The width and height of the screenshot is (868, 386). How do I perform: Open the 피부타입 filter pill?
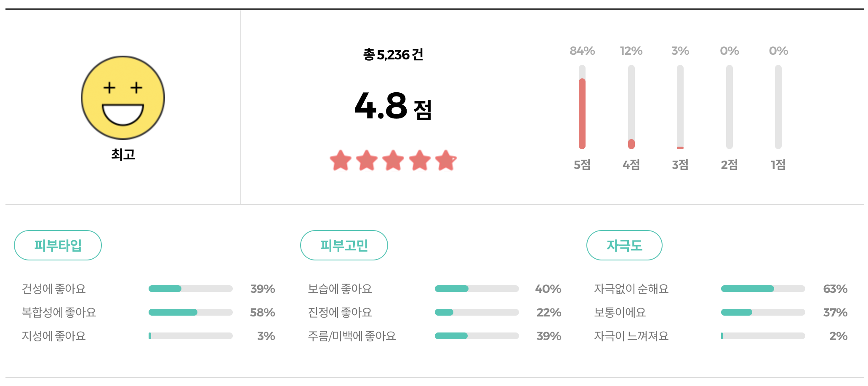coord(58,245)
